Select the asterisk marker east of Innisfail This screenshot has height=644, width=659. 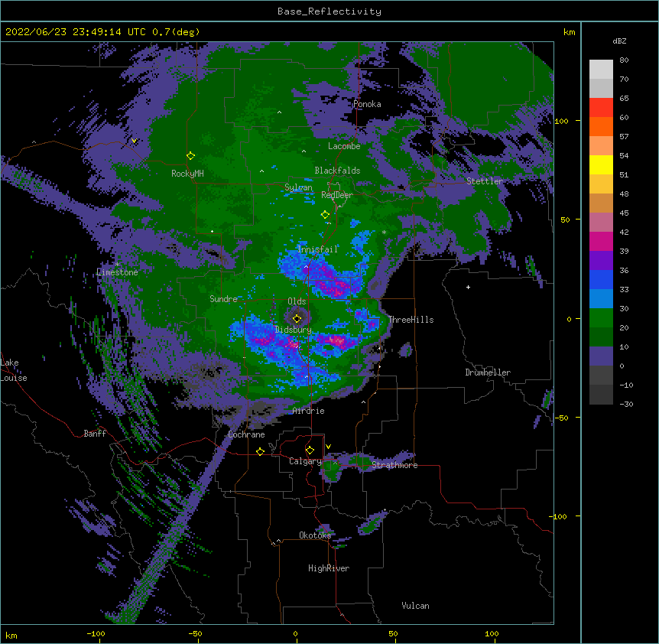click(384, 232)
